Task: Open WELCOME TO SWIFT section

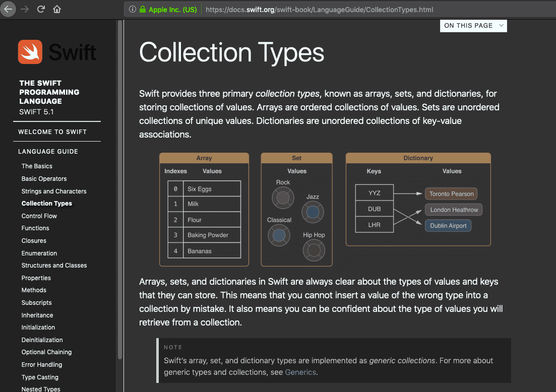Action: click(x=52, y=132)
